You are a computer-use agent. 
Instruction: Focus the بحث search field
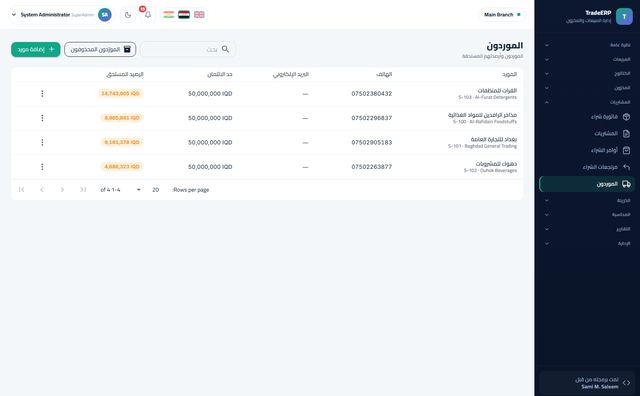pos(188,49)
